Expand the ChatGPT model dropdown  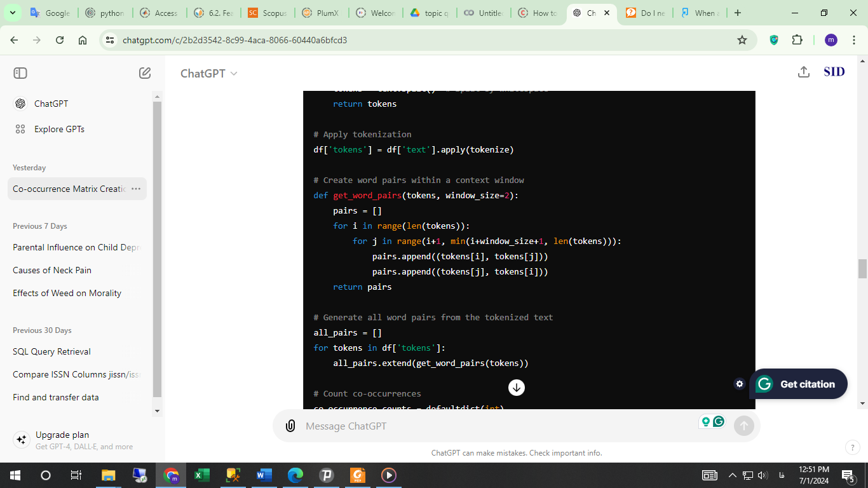(209, 73)
